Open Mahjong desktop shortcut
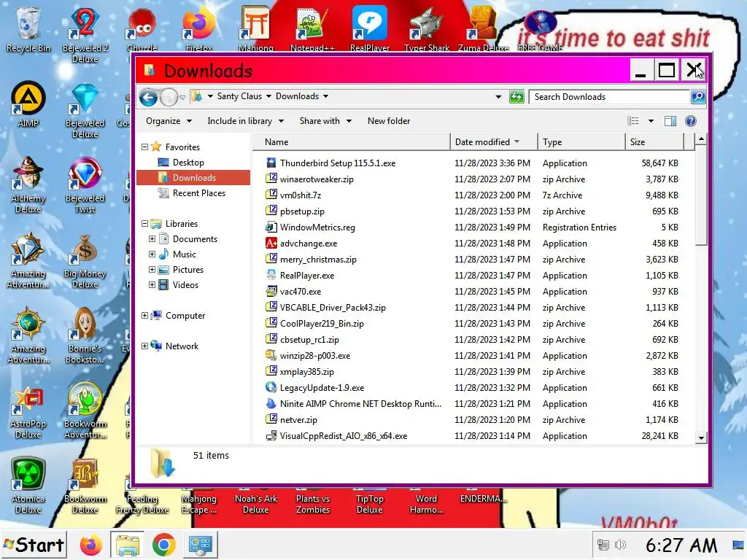Screen dimensions: 747x560 [256, 28]
